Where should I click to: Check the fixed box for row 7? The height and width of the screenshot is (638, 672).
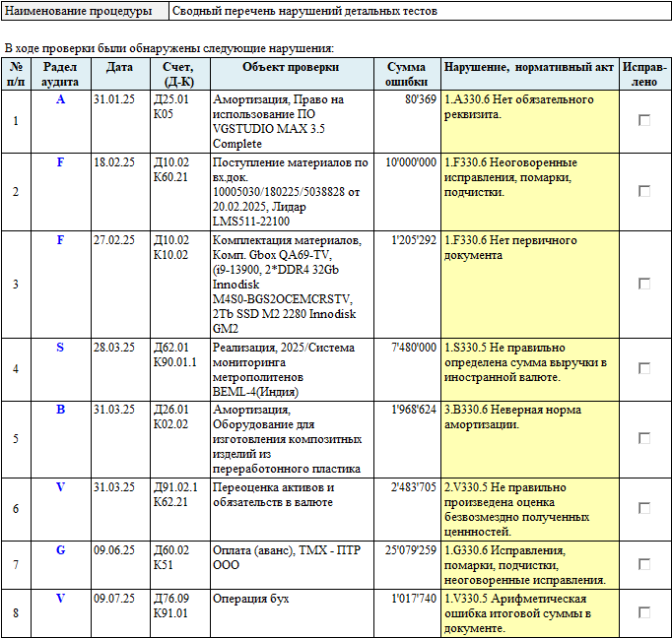(x=644, y=564)
